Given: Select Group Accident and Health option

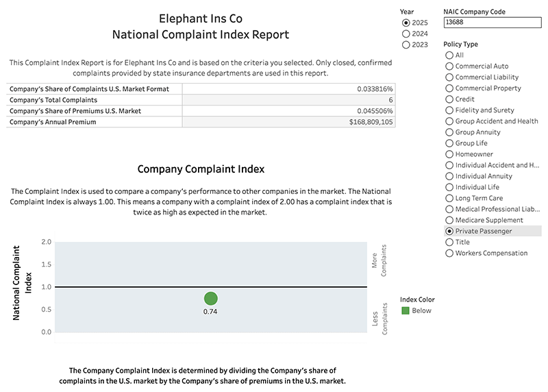Looking at the screenshot, I should point(449,121).
